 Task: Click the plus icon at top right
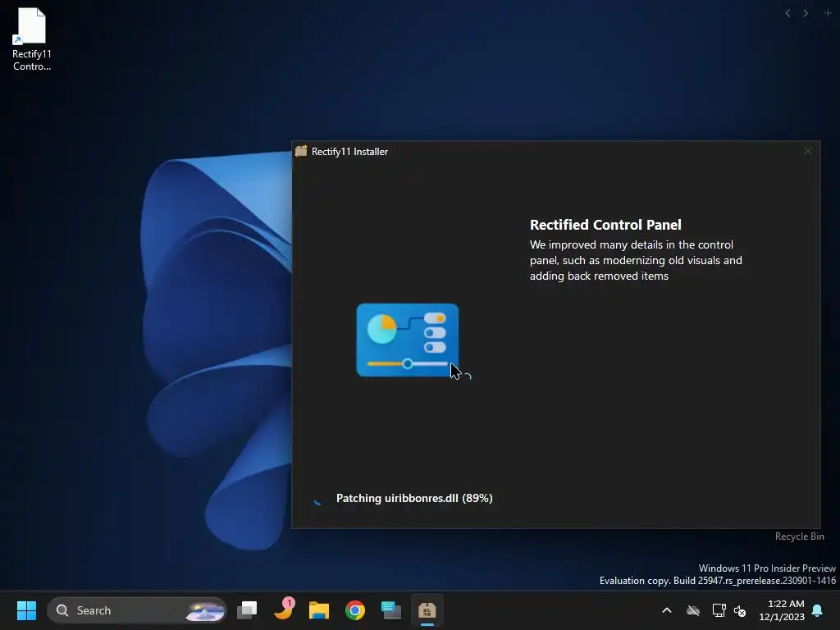point(828,13)
